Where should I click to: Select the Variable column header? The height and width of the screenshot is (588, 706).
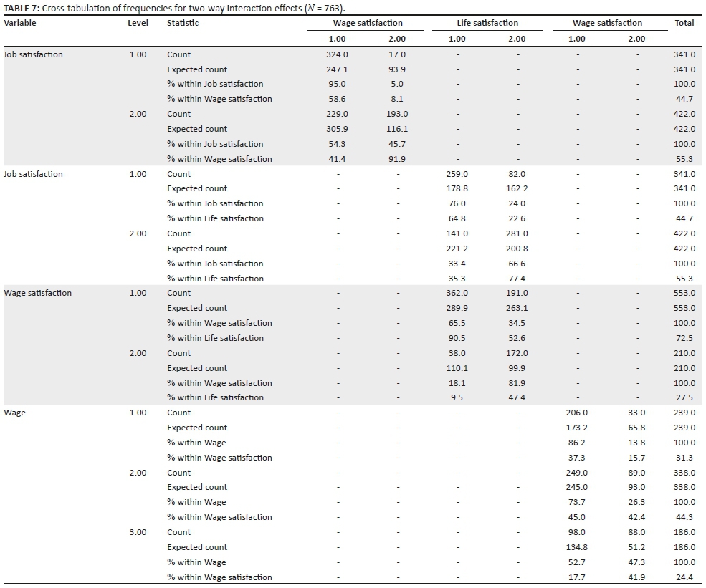pos(20,23)
